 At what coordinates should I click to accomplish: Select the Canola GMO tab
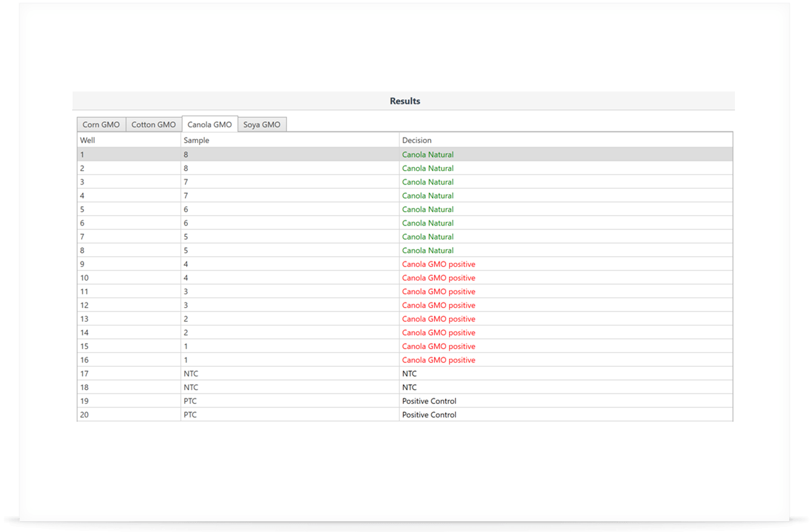(x=210, y=125)
